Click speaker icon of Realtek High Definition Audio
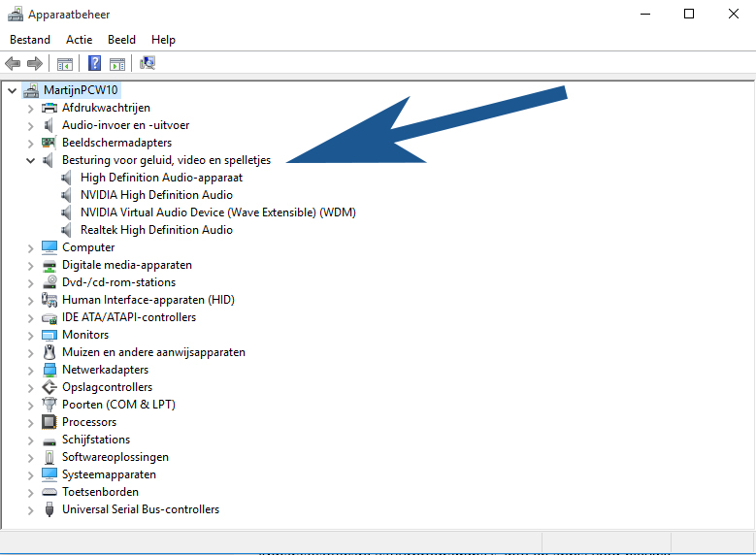The width and height of the screenshot is (756, 555). coord(67,230)
